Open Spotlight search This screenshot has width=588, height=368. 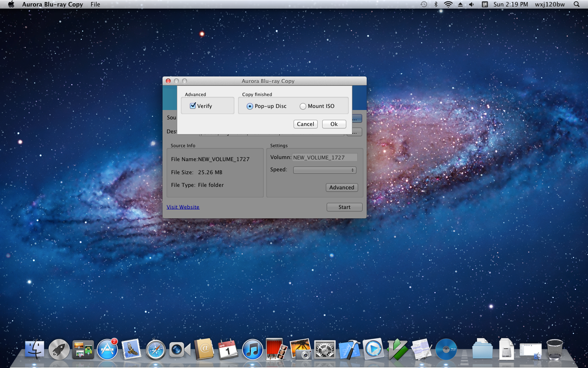[x=577, y=4]
